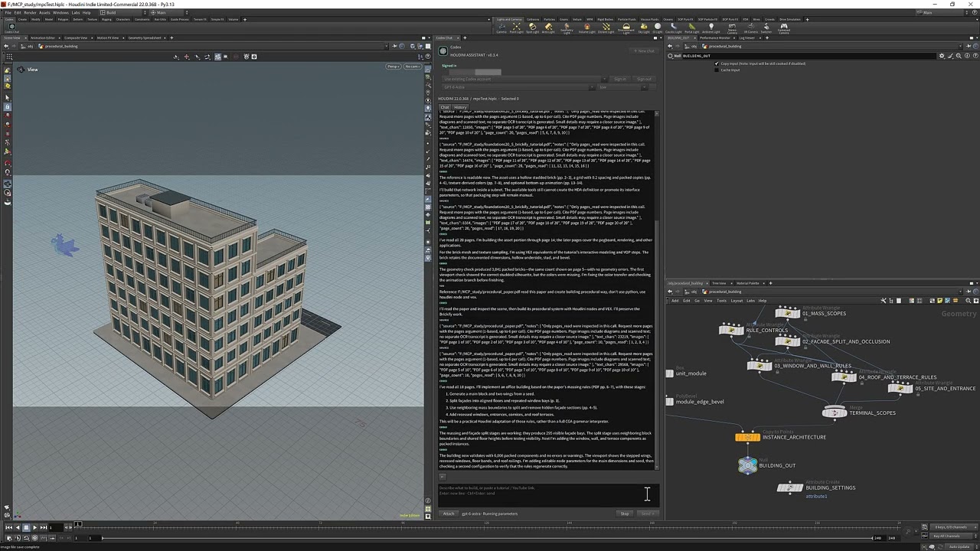Open the File menu
The height and width of the screenshot is (551, 980).
8,12
